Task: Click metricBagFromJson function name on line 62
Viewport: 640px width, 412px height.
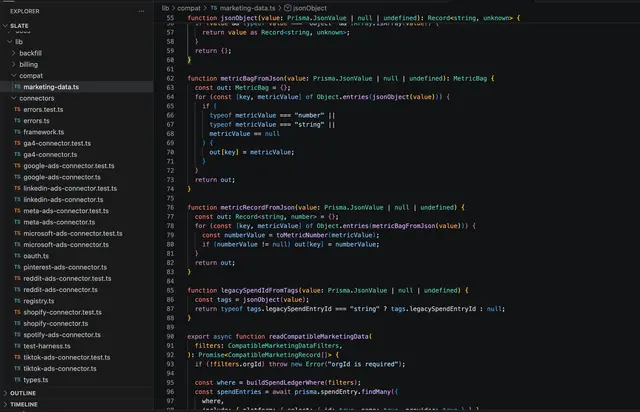Action: point(252,78)
